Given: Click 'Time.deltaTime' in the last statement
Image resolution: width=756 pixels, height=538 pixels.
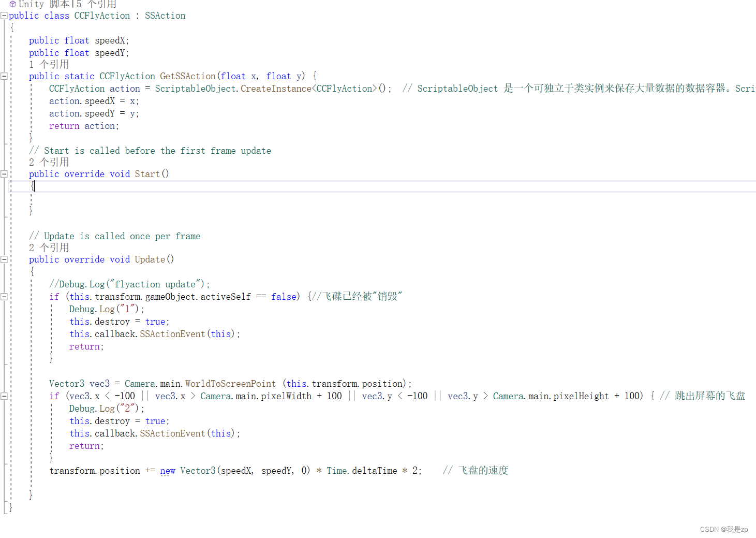Looking at the screenshot, I should tap(362, 471).
